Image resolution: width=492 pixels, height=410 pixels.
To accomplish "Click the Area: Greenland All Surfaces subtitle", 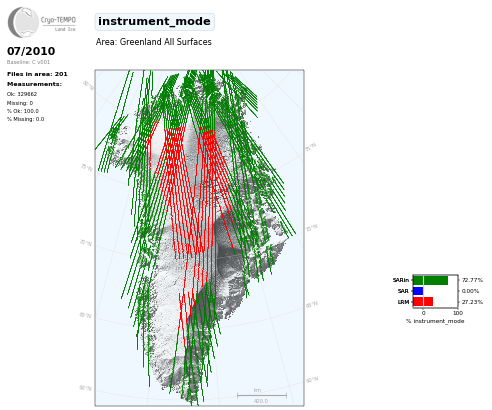I will point(154,42).
